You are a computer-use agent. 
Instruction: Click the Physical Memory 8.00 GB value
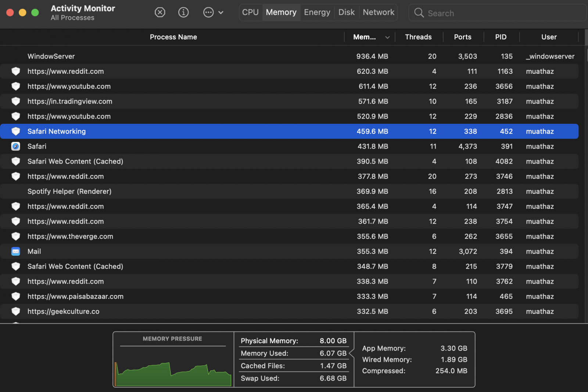[333, 341]
